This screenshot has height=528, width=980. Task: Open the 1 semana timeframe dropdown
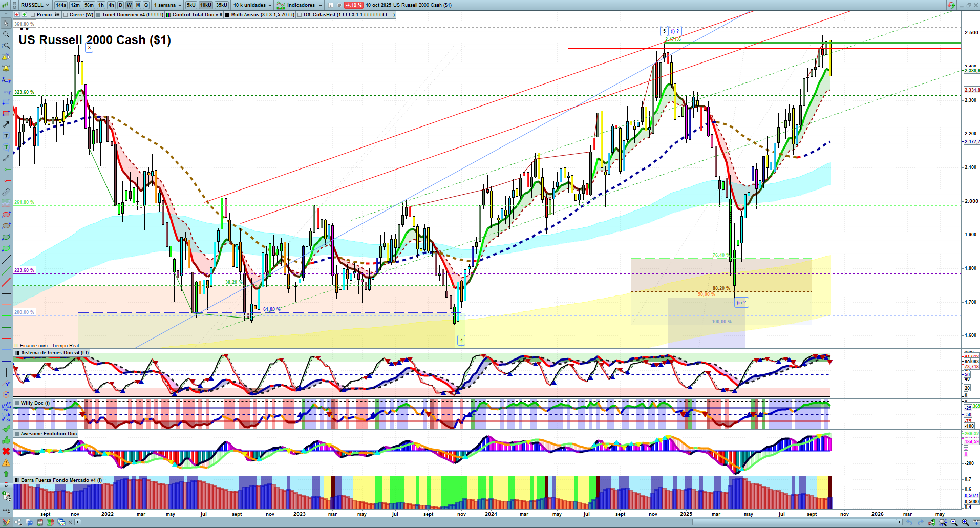point(167,5)
